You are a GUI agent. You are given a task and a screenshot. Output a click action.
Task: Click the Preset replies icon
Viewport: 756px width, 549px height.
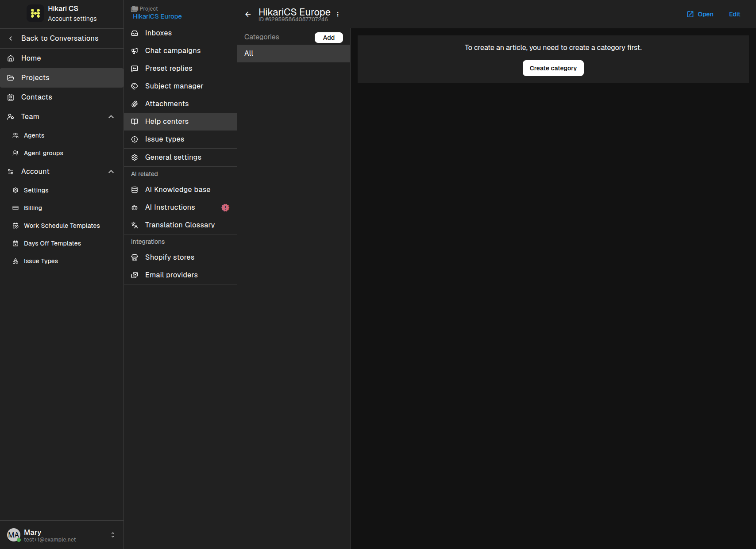tap(135, 69)
